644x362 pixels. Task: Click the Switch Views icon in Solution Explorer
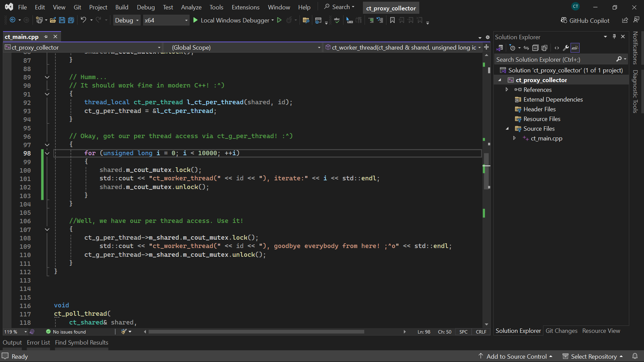(x=500, y=48)
